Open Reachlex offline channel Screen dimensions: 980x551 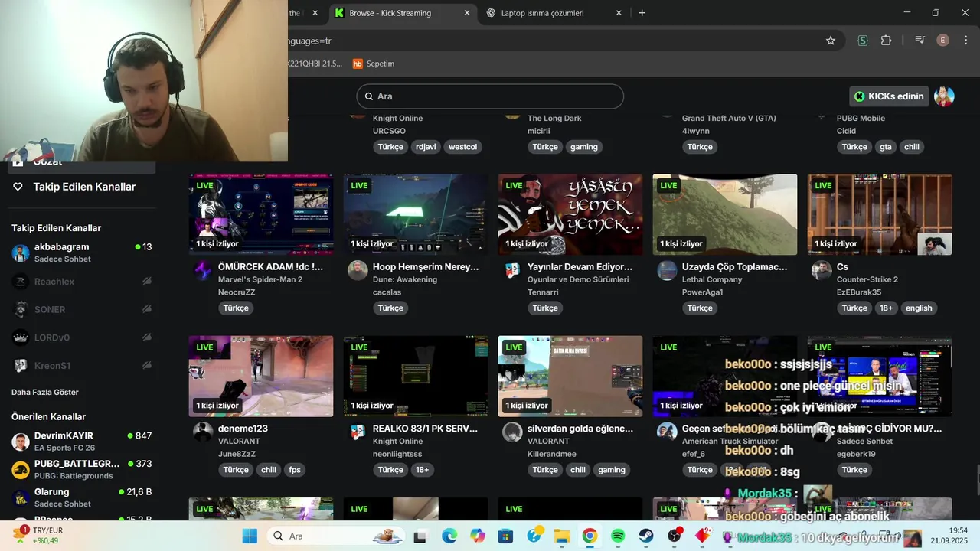pos(82,282)
